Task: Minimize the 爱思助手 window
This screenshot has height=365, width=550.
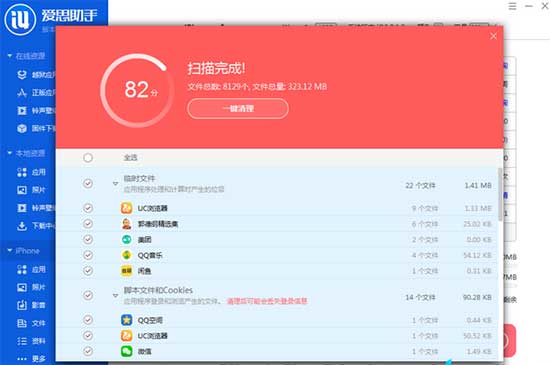Action: tap(529, 6)
